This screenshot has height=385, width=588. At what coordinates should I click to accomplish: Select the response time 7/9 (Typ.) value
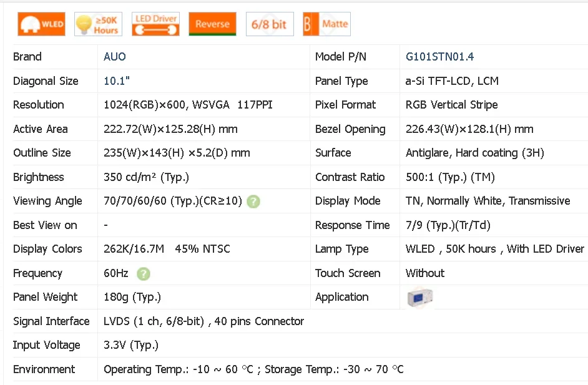click(x=448, y=225)
